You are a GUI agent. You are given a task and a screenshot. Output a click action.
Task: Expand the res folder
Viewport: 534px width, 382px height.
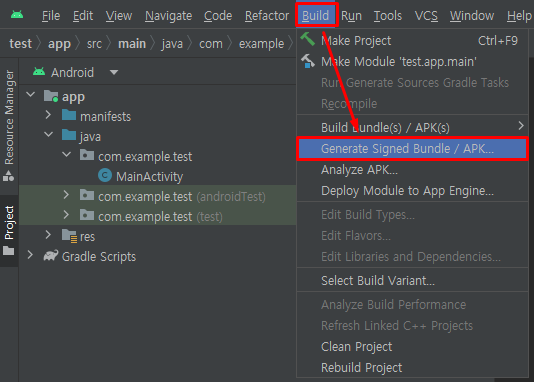(48, 235)
